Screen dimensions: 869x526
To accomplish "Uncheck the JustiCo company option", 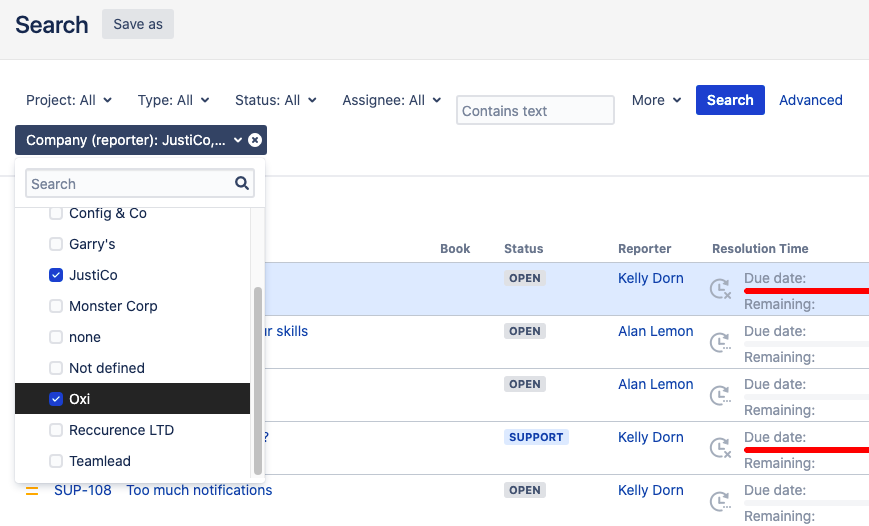I will tap(56, 276).
